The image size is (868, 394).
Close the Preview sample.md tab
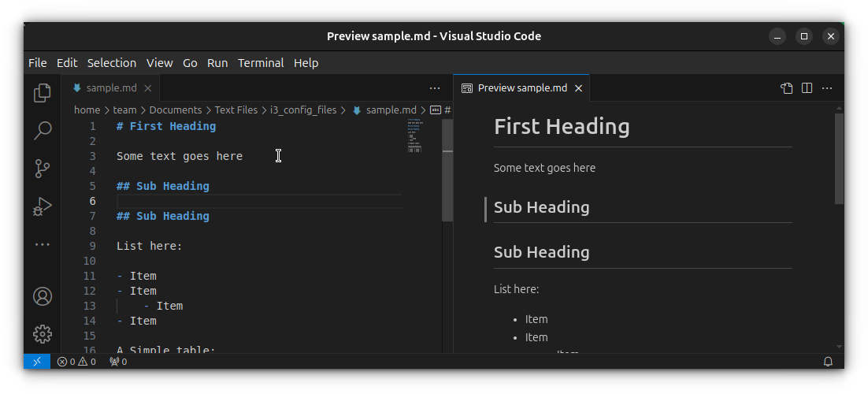pyautogui.click(x=578, y=88)
